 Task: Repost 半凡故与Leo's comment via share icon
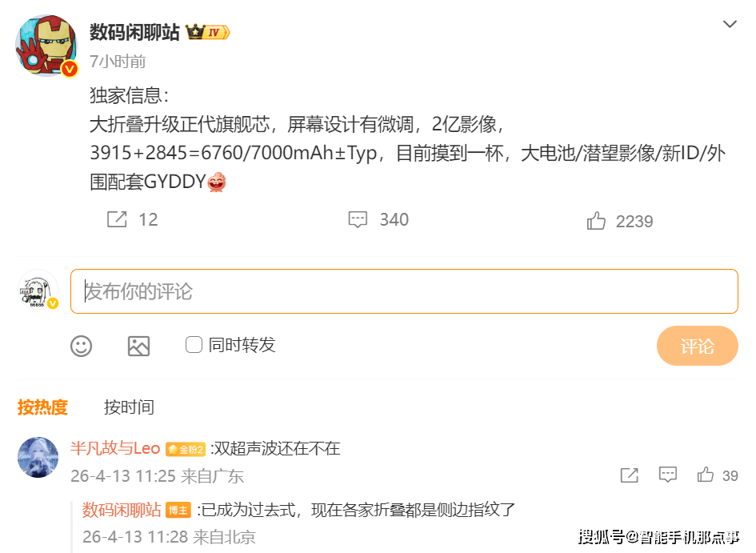(x=629, y=475)
